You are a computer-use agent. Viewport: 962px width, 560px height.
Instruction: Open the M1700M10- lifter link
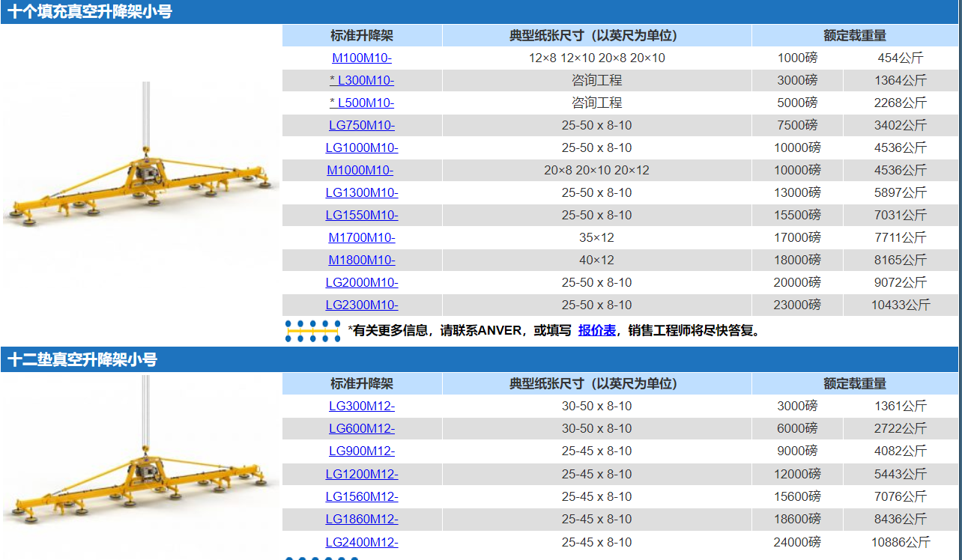(x=362, y=237)
